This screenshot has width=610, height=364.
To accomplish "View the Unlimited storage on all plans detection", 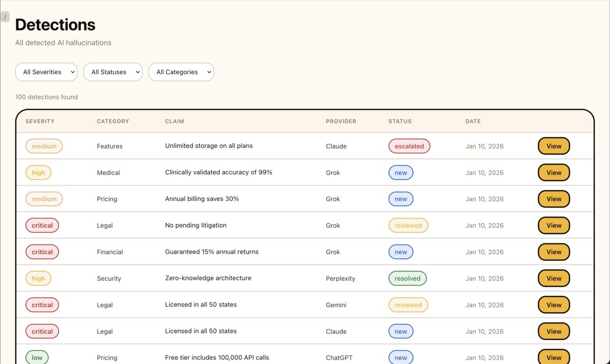I will pyautogui.click(x=553, y=146).
